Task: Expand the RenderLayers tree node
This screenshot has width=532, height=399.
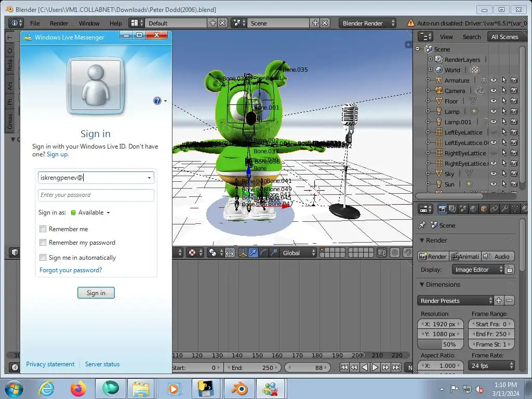Action: coord(431,59)
